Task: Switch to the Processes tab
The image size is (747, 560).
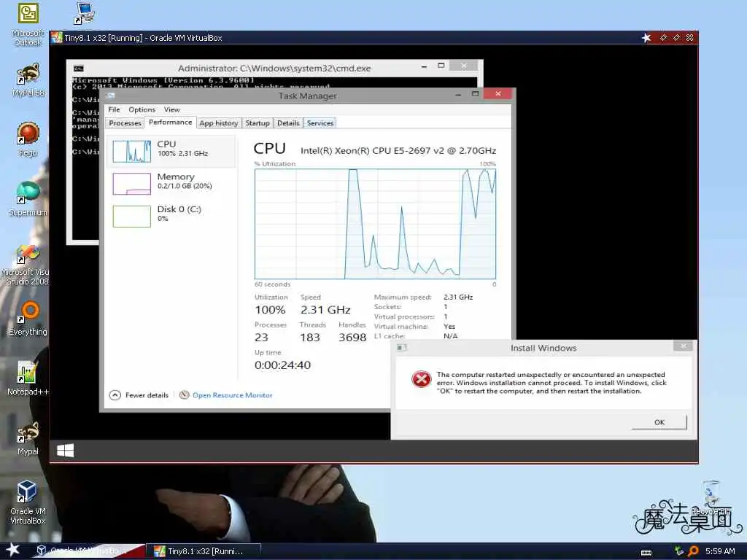Action: click(125, 122)
